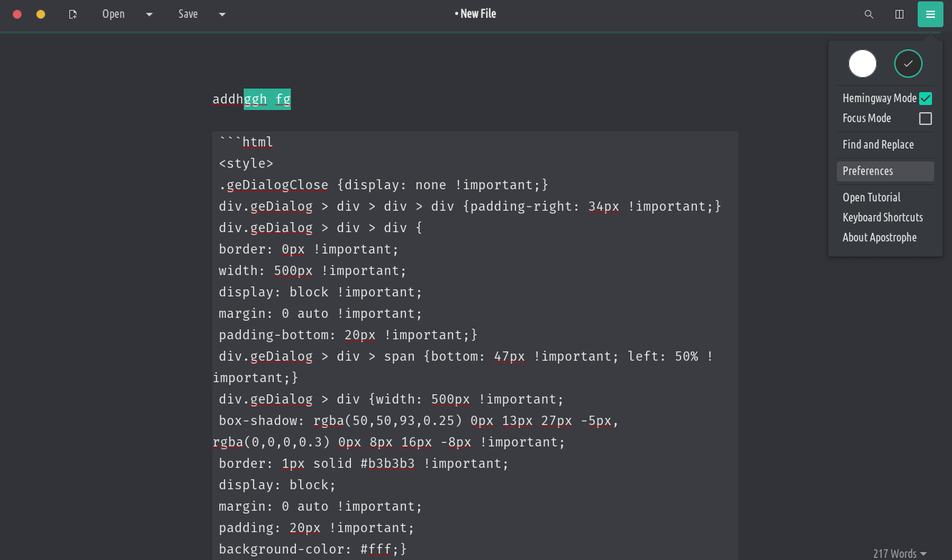Expand the arrow next to Save
The width and height of the screenshot is (952, 560).
[222, 14]
